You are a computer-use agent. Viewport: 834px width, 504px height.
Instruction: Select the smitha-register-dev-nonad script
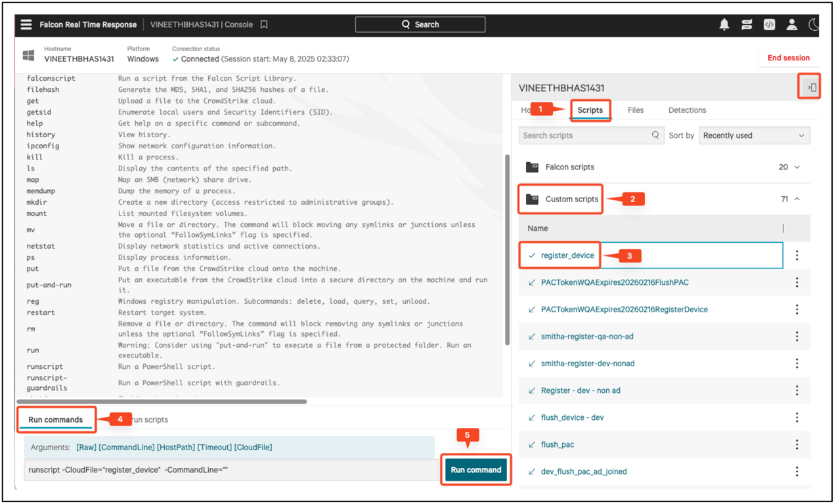click(587, 363)
